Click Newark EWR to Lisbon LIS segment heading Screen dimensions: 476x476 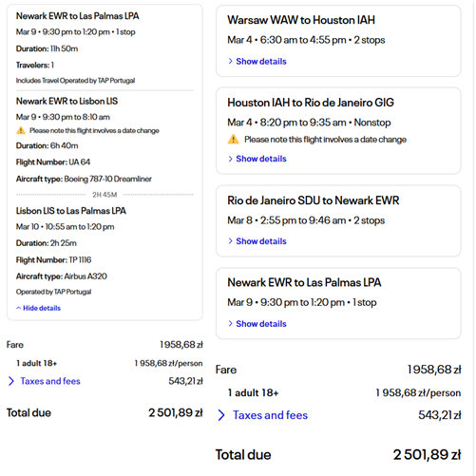[67, 101]
